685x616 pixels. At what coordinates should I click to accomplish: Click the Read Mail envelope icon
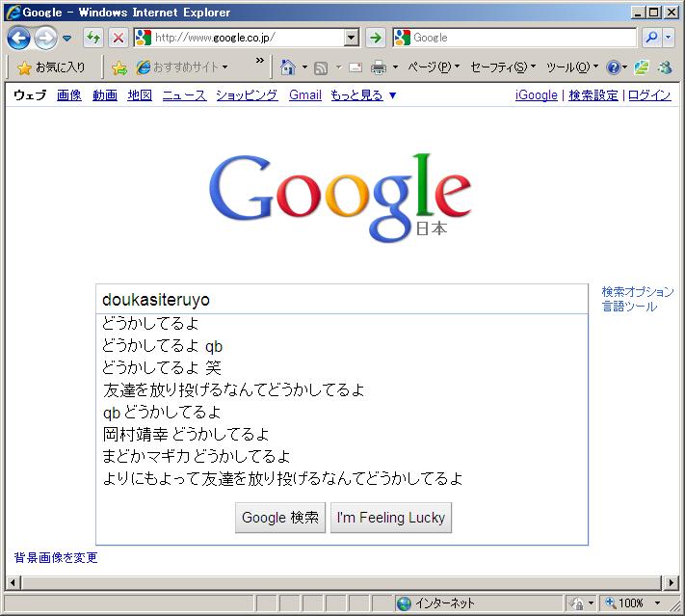(x=356, y=67)
